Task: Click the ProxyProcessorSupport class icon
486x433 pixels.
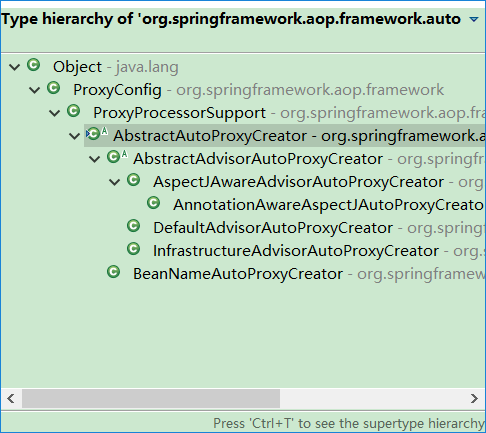Action: coord(73,111)
